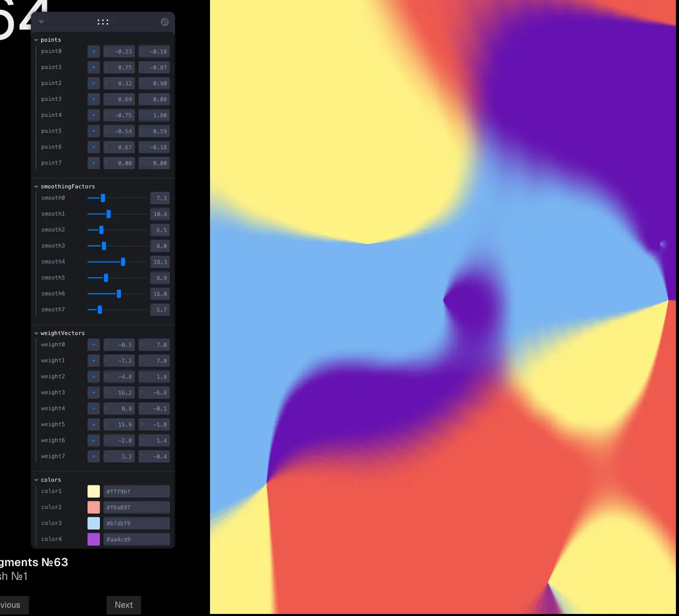Click the color3 hex value field
This screenshot has height=616, width=679.
point(136,523)
